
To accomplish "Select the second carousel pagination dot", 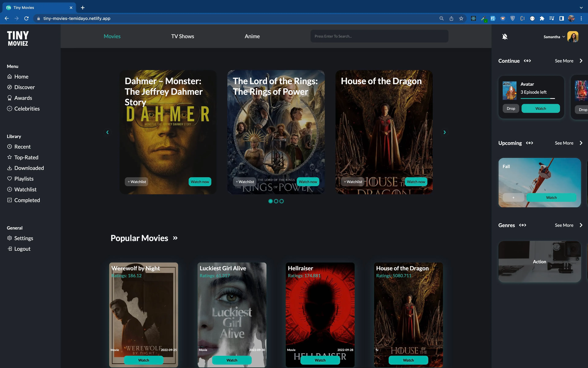I will tap(276, 201).
